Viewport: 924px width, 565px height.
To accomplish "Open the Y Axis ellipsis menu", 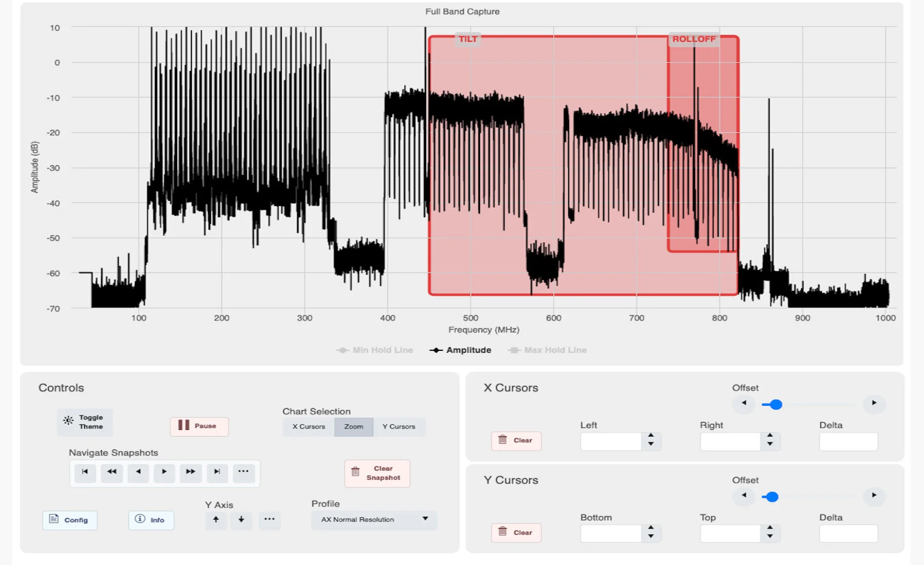I will point(270,520).
